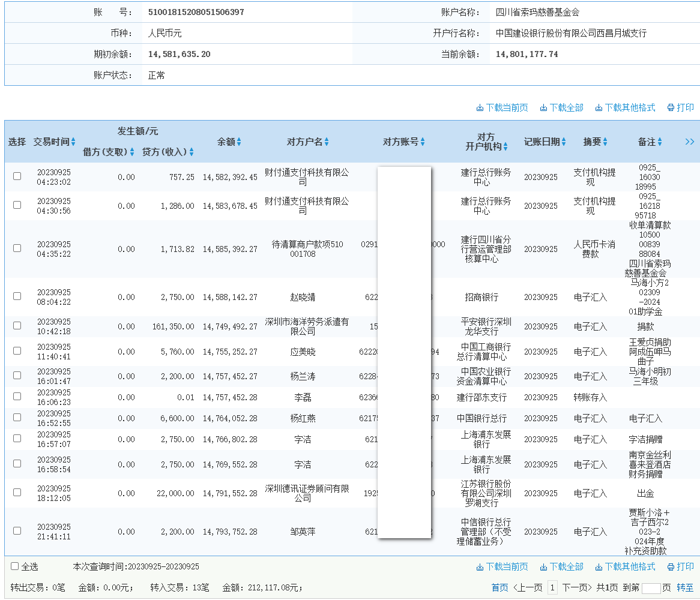Sort by 备注 arrows

click(660, 142)
